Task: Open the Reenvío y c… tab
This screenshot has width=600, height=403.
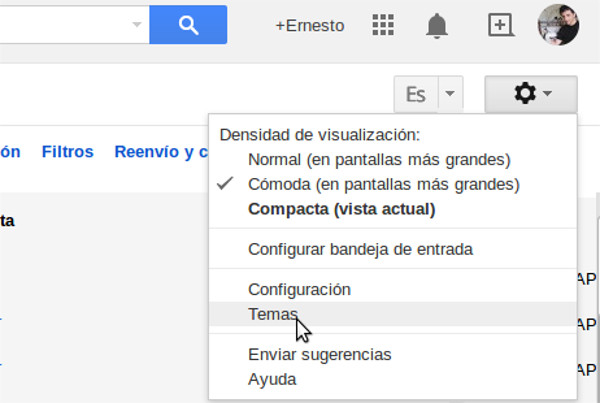Action: (x=161, y=152)
